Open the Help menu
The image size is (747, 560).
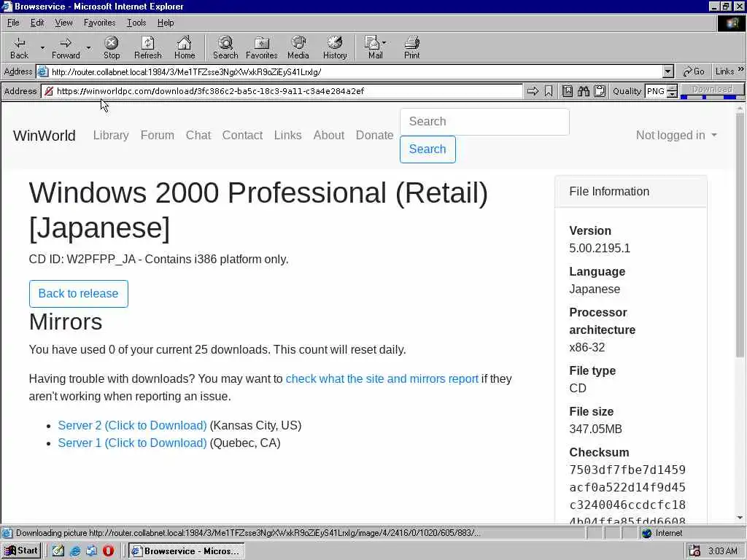166,23
